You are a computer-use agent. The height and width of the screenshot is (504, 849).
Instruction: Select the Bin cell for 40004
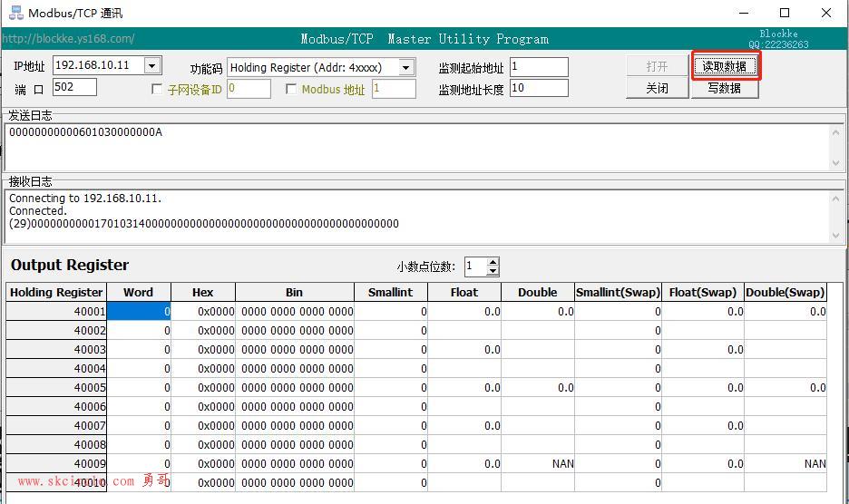tap(295, 369)
